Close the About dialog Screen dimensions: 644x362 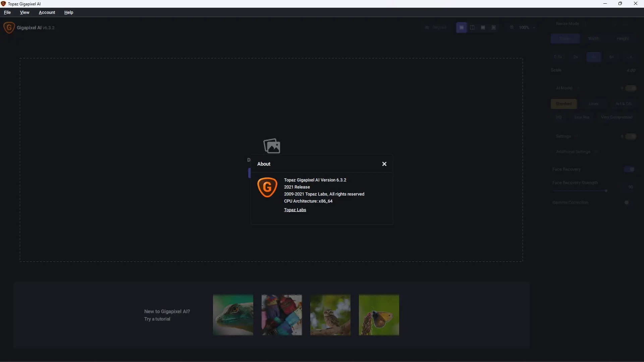(x=384, y=164)
